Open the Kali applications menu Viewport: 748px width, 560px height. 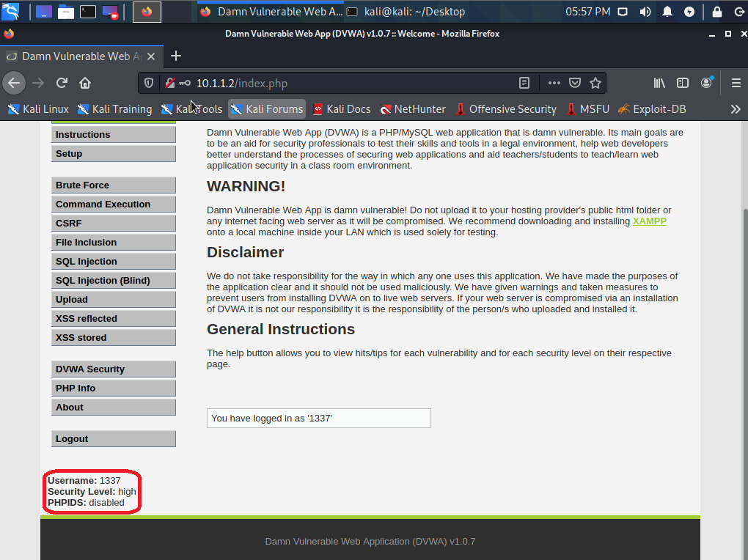11,12
